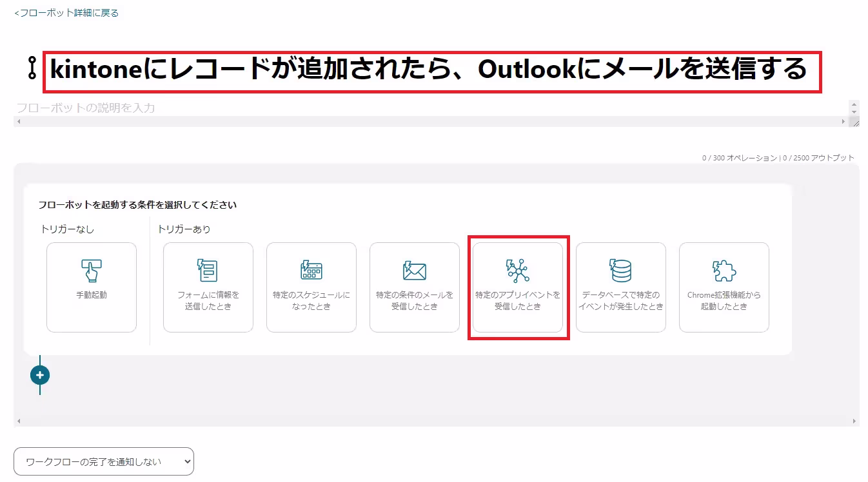Click the description horizontal scrollbar left arrow
Screen dimensions: 868x482
pyautogui.click(x=18, y=121)
